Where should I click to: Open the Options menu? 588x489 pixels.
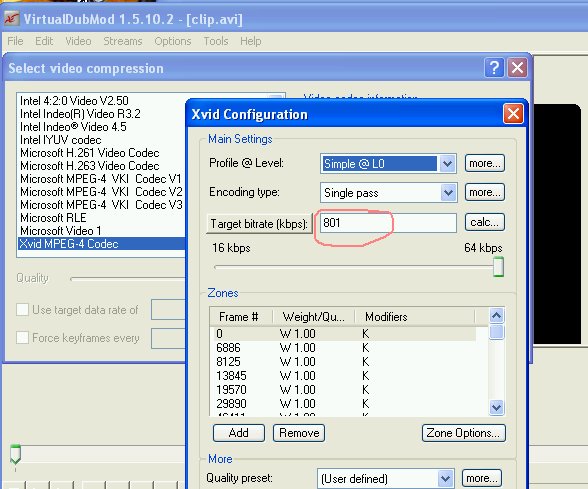tap(172, 41)
